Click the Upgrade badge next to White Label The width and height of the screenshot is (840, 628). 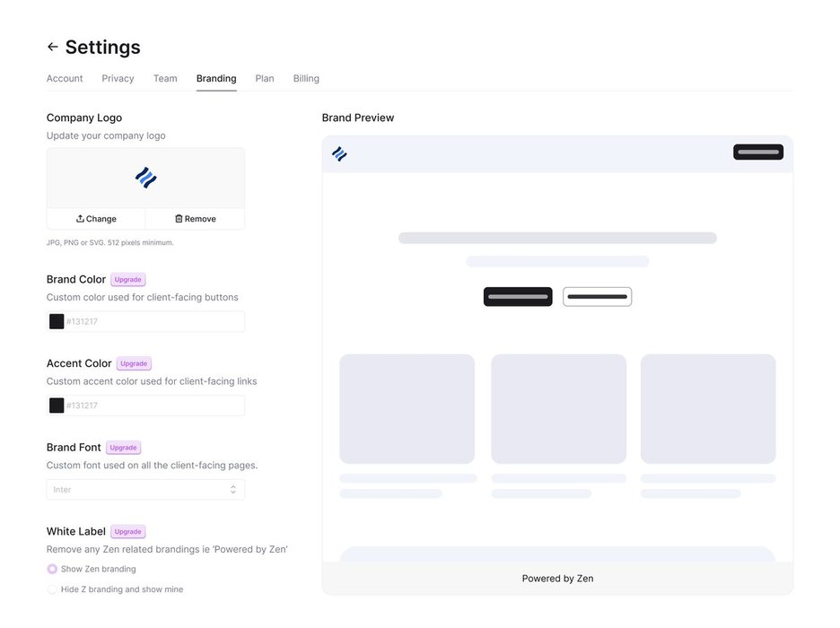tap(127, 532)
